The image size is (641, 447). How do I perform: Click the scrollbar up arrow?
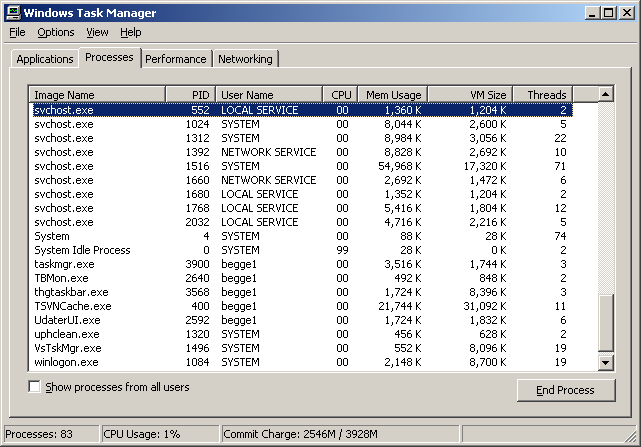[605, 94]
